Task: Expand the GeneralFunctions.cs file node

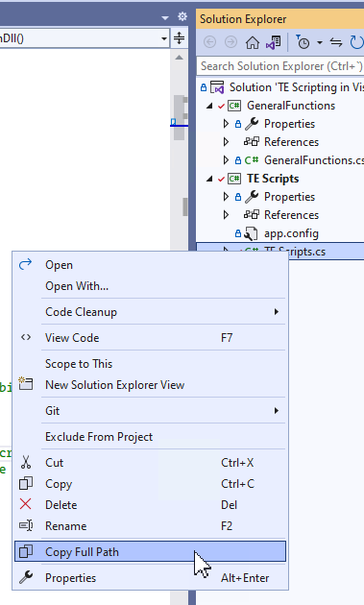Action: coord(227,160)
